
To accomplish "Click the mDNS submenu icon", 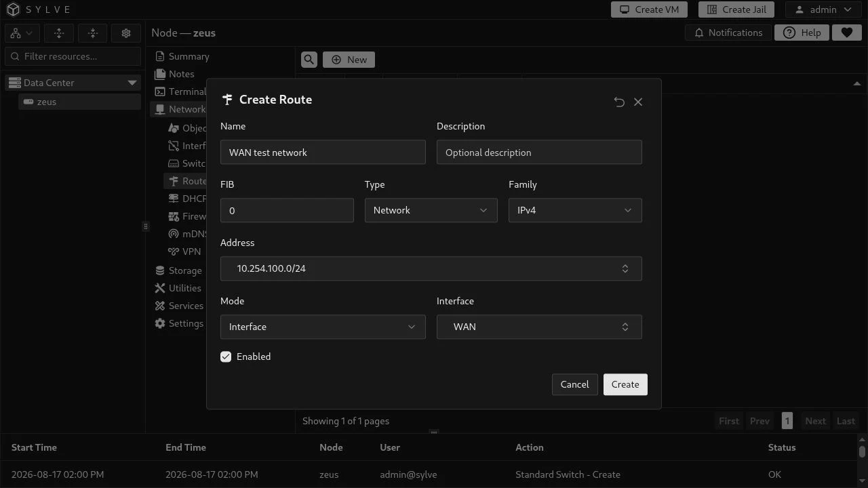I will [174, 234].
